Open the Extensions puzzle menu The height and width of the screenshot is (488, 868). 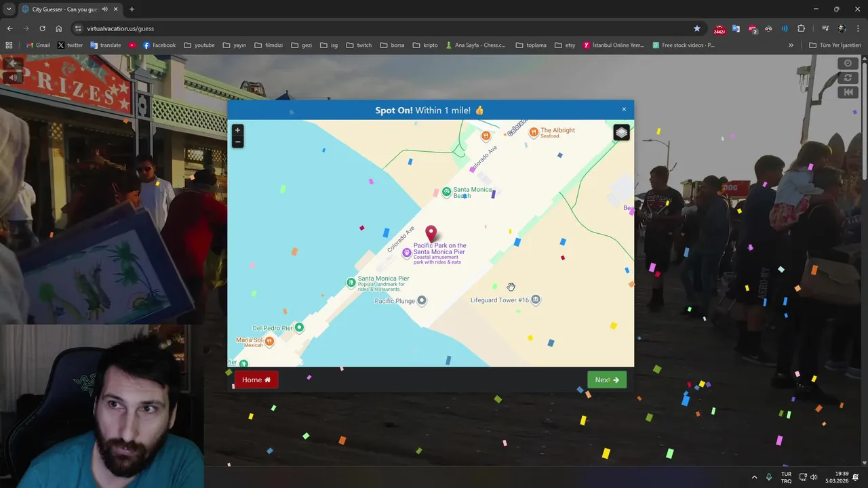pos(801,28)
